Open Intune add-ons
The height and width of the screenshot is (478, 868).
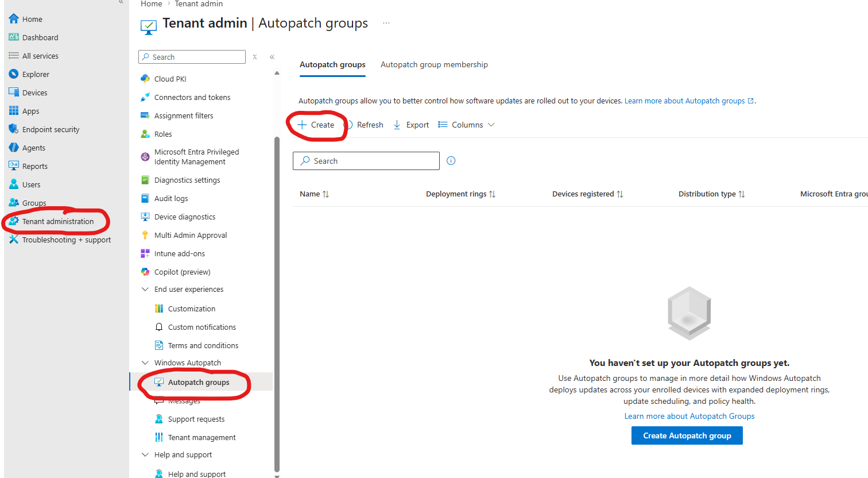pos(179,253)
